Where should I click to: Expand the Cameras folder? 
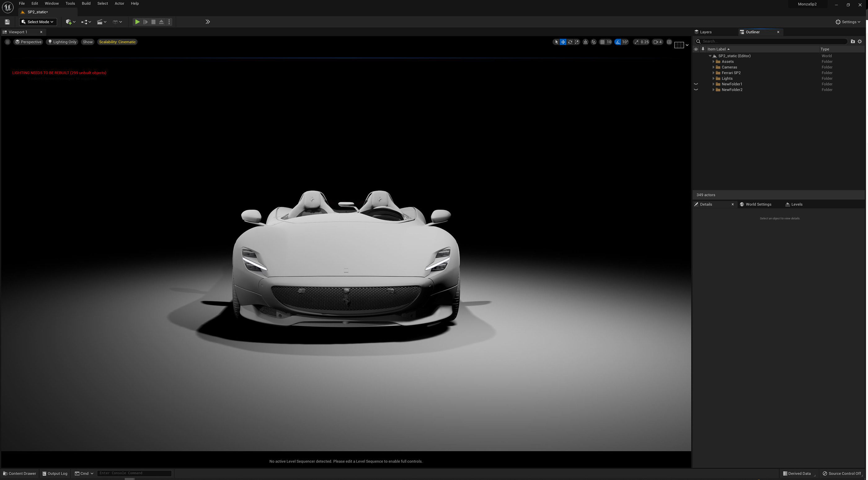713,67
